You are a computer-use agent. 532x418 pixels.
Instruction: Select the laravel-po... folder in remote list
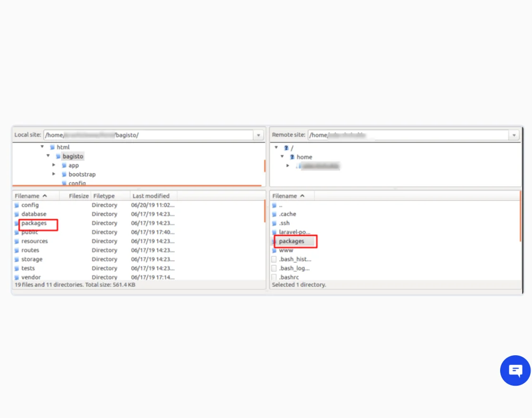pyautogui.click(x=294, y=232)
